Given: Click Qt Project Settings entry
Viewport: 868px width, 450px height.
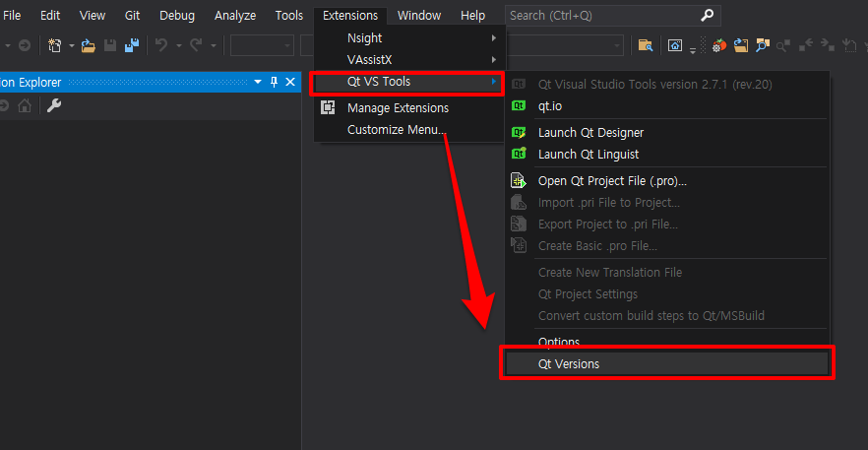Looking at the screenshot, I should coord(667,294).
